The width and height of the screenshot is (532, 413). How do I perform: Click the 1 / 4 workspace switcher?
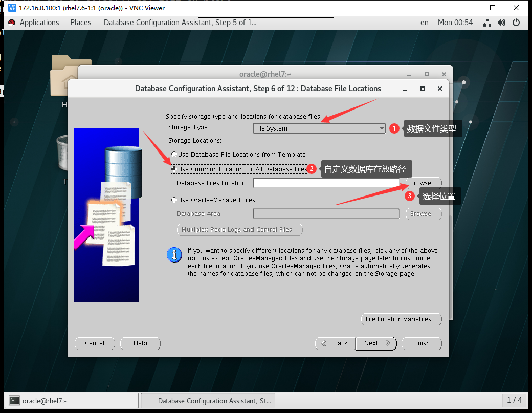point(515,400)
